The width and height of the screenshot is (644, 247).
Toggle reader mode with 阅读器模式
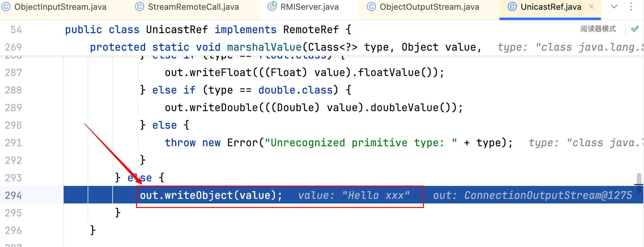point(598,29)
